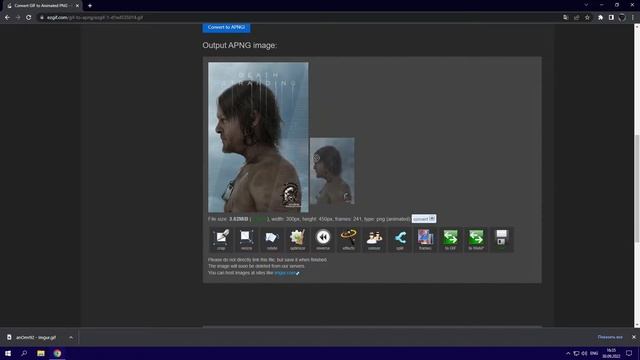The image size is (640, 360).
Task: Select the crop tool icon
Action: 221,240
